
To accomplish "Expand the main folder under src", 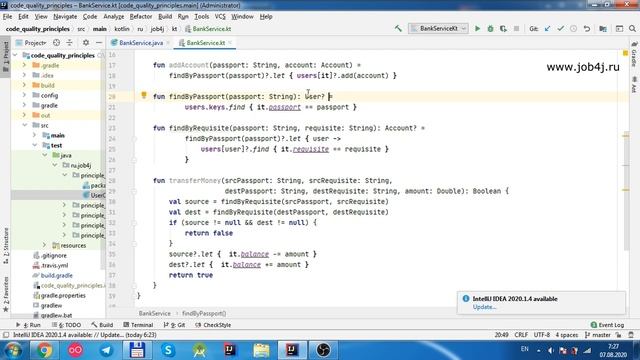I will [x=35, y=135].
